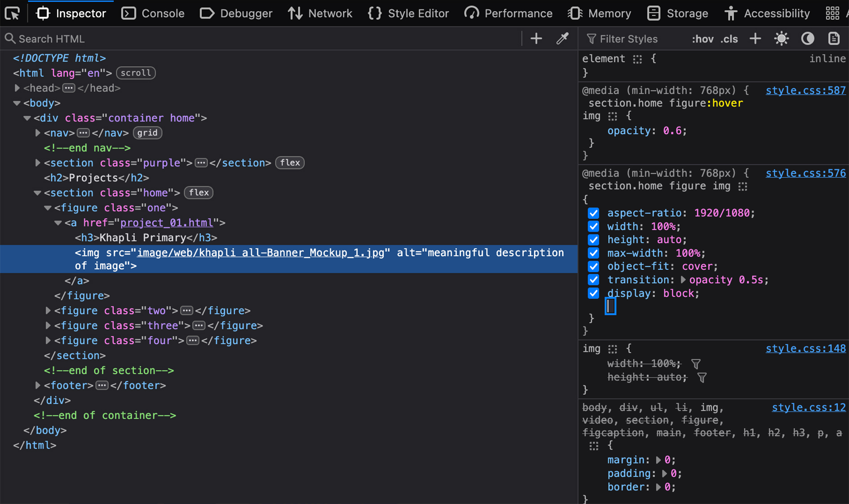Open the Memory tab
This screenshot has width=849, height=504.
tap(600, 13)
